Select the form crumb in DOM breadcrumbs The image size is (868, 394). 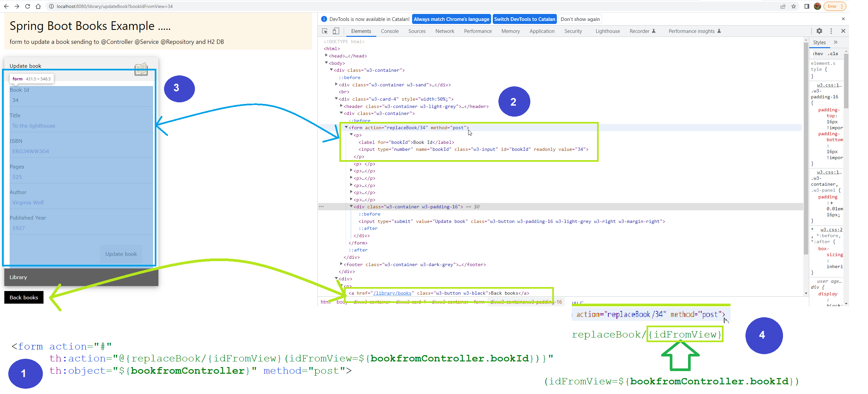[x=479, y=302]
